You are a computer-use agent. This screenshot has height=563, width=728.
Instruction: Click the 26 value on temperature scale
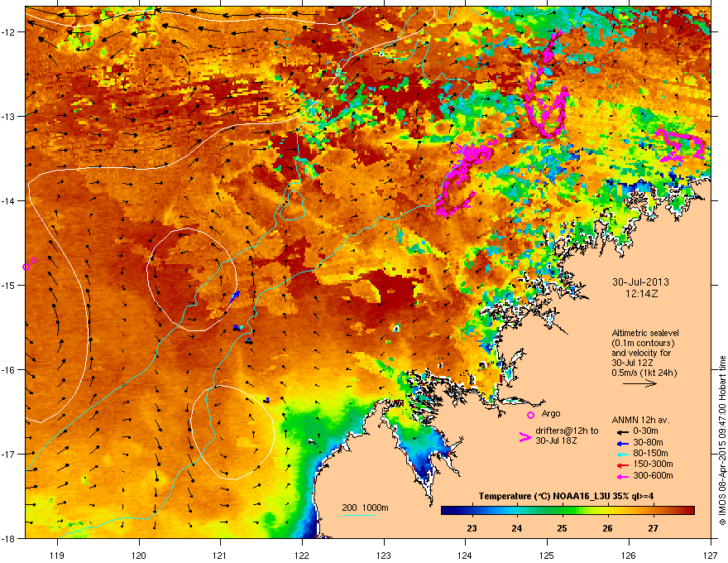[607, 528]
